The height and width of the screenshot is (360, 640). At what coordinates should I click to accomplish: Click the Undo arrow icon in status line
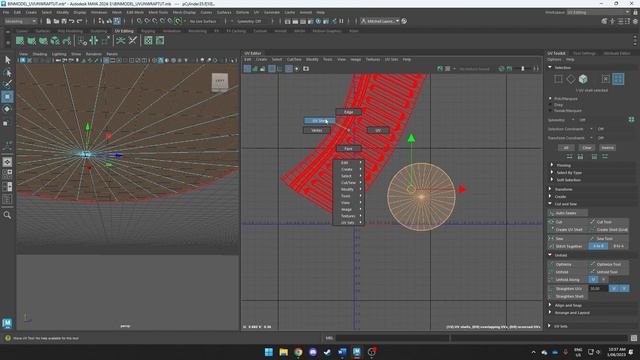tap(72, 21)
